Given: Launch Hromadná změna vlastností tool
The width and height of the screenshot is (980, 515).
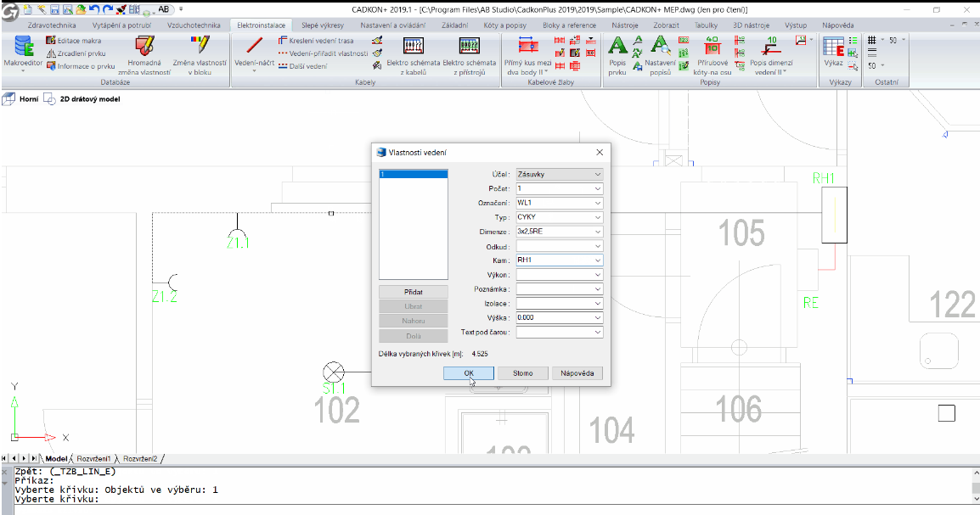Looking at the screenshot, I should [x=144, y=55].
